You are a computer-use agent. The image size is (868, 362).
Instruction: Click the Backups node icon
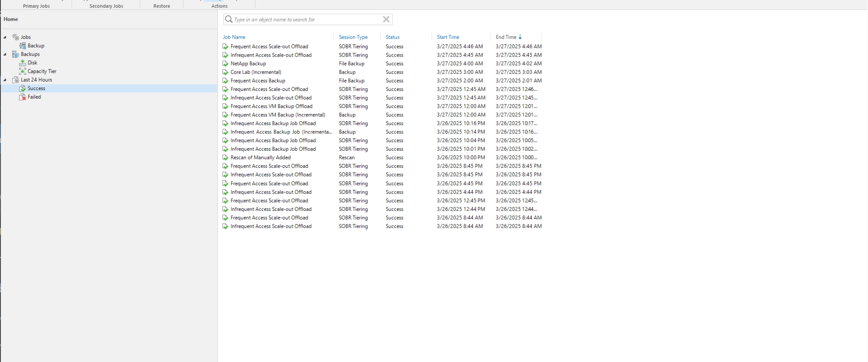click(15, 54)
